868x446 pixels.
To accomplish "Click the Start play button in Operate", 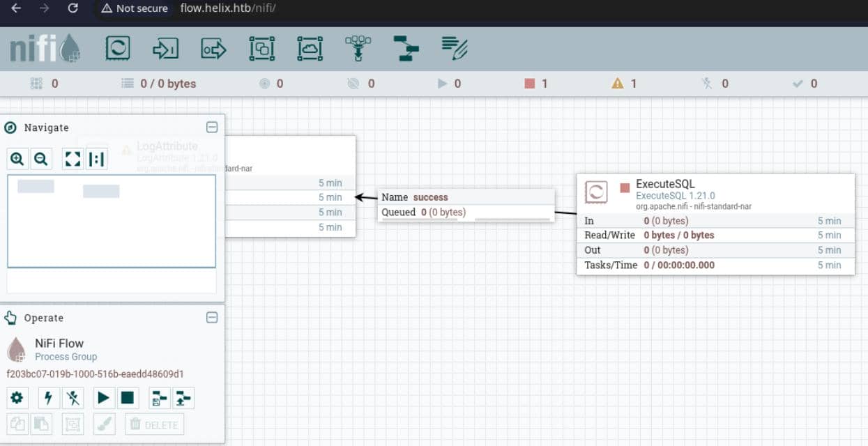I will [x=103, y=398].
